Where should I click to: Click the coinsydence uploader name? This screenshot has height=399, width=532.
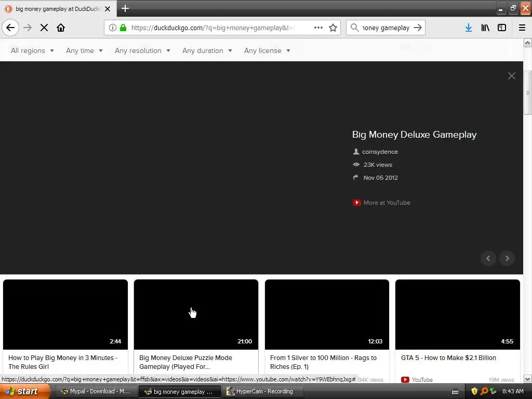pos(380,152)
